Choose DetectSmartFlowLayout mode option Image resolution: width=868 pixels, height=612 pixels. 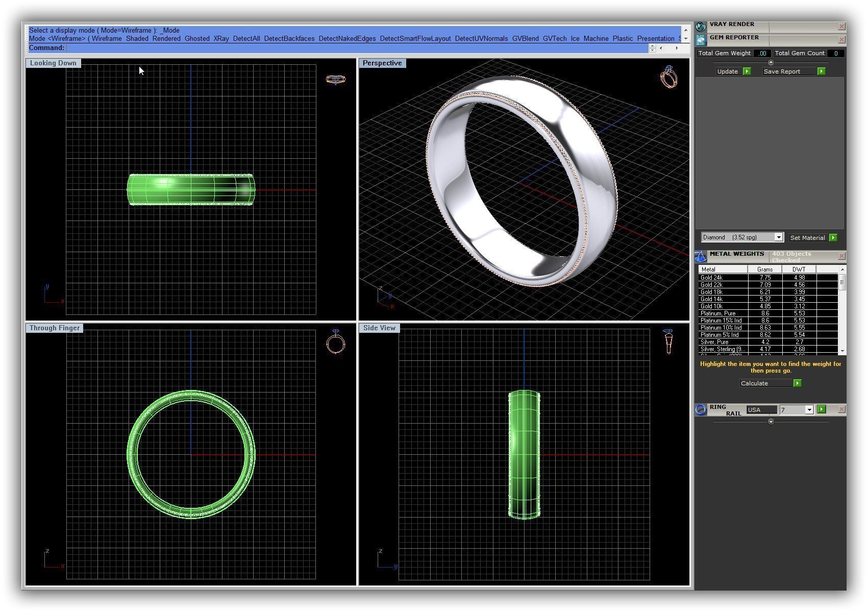pyautogui.click(x=415, y=38)
